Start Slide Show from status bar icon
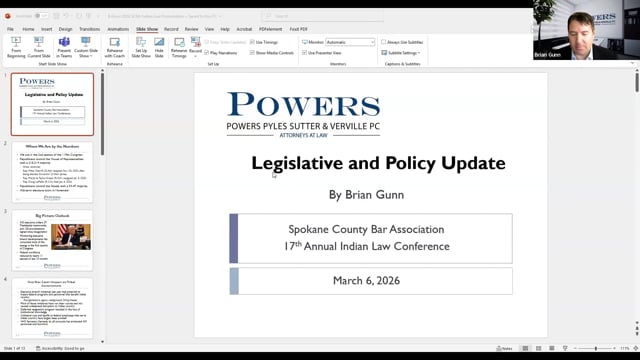The height and width of the screenshot is (360, 640). [x=565, y=349]
